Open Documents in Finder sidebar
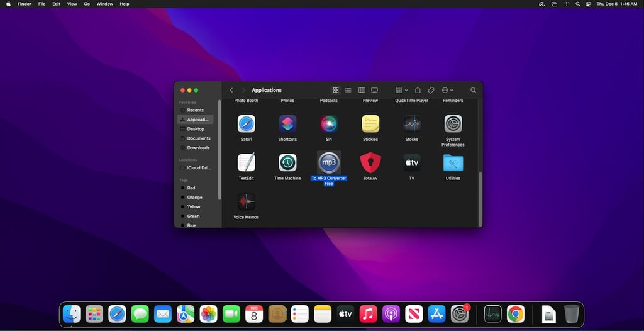 [196, 138]
